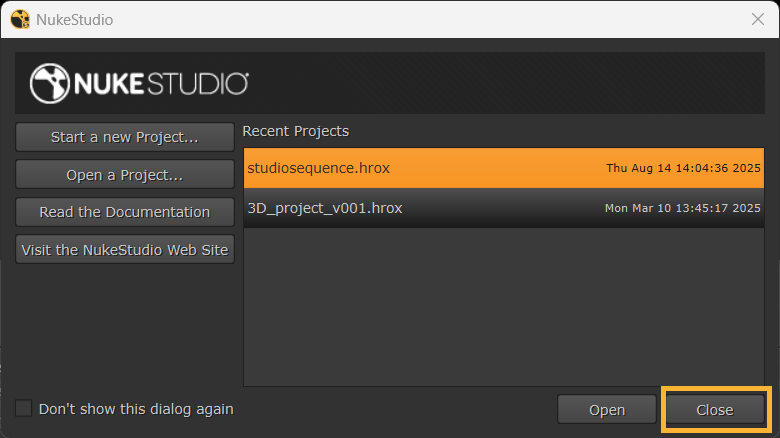Click the Mon Mar 10 timestamp
Viewport: 780px width, 438px height.
click(683, 209)
